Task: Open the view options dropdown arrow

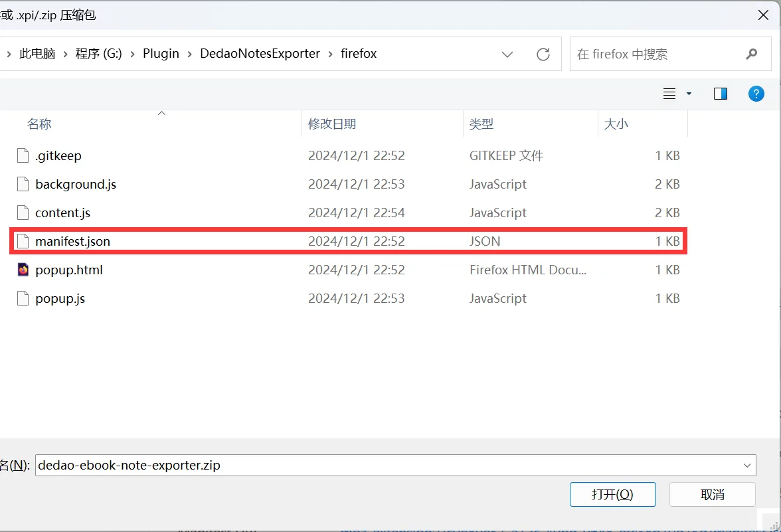Action: (689, 94)
